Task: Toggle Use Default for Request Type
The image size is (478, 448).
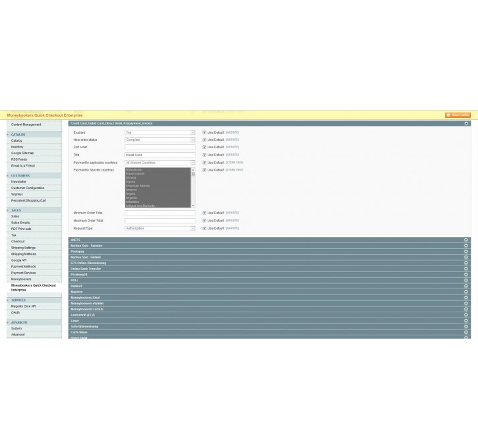Action: click(204, 229)
